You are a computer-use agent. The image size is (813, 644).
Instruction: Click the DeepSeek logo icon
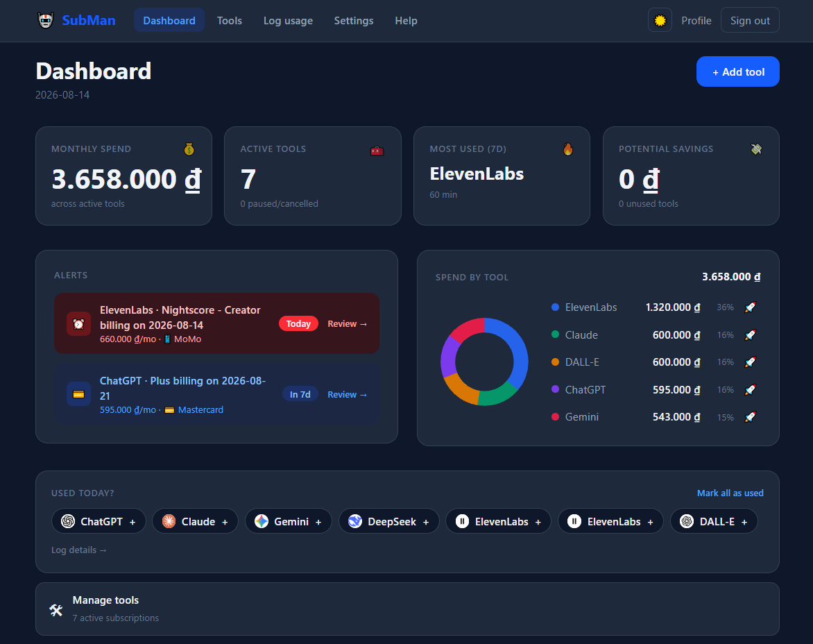[x=355, y=521]
